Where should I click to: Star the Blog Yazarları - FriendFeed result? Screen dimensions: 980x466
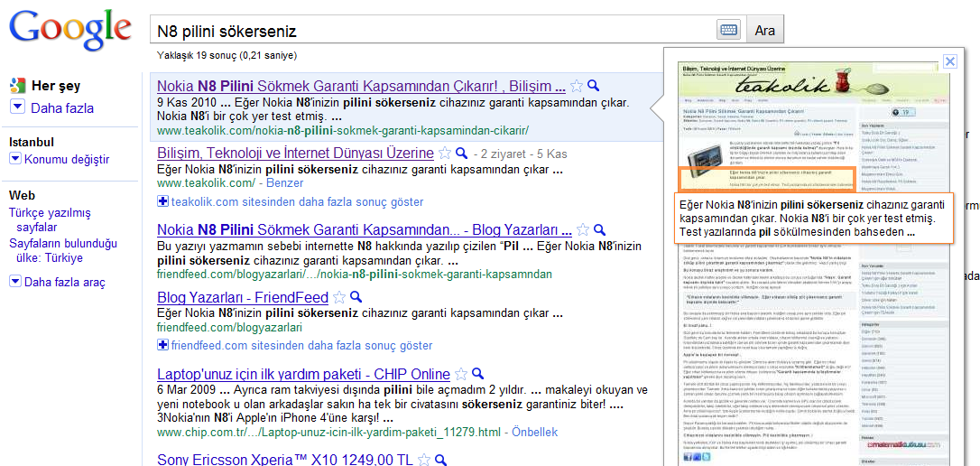pos(339,297)
